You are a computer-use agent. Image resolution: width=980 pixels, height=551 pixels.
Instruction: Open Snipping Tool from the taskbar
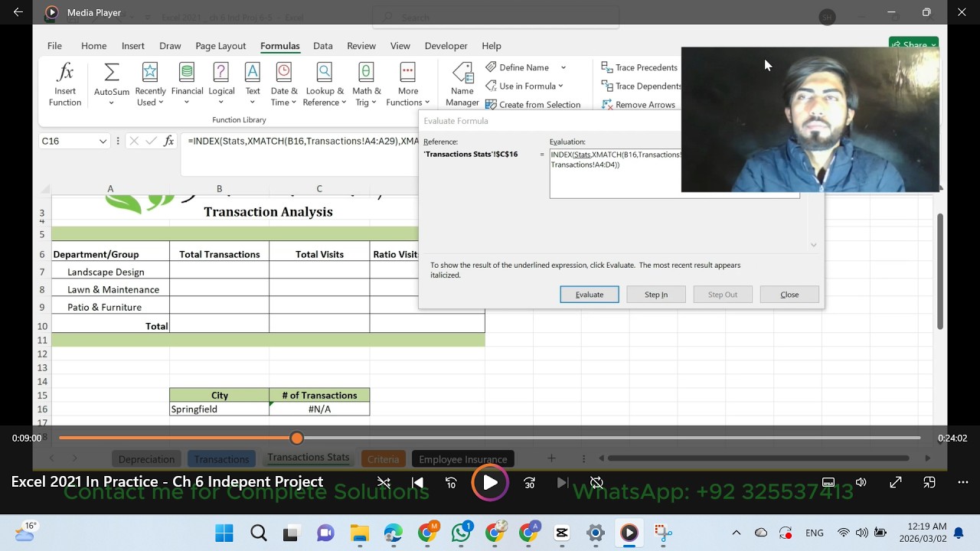662,533
